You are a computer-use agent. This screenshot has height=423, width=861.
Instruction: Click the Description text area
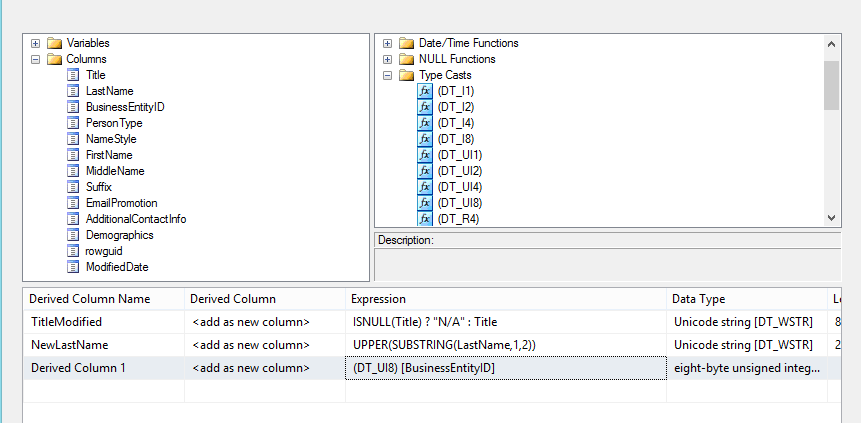pos(607,265)
